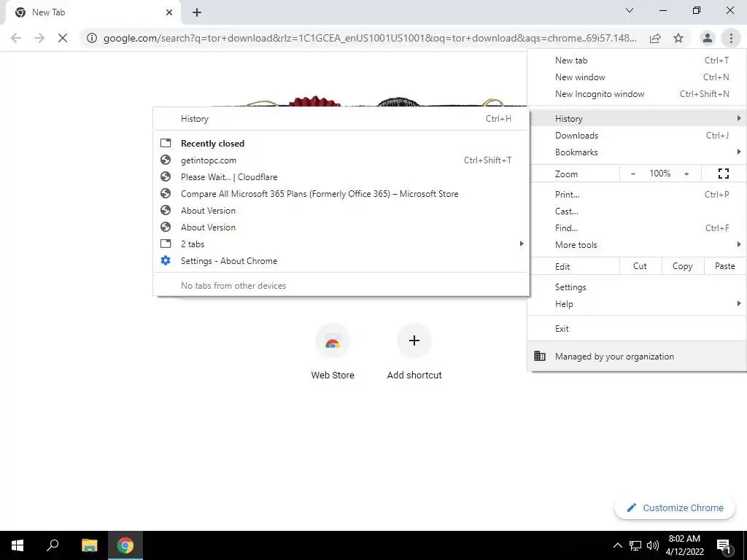The image size is (747, 560).
Task: Expand History submenu arrow in Chrome menu
Action: click(738, 118)
